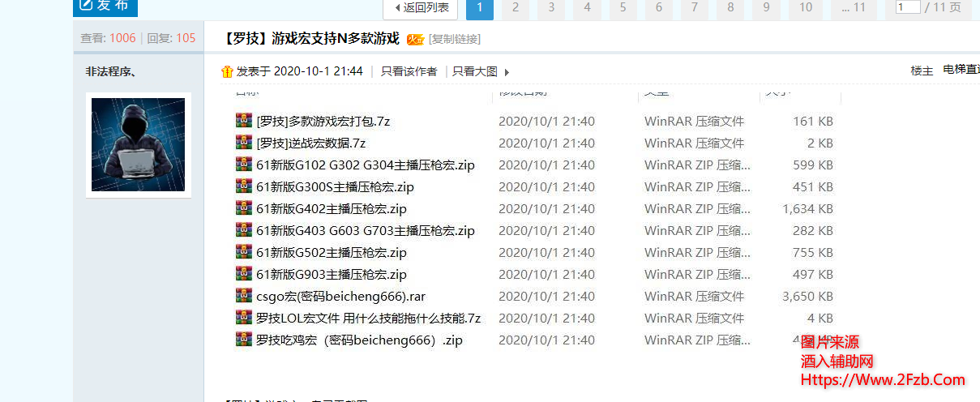Click the archive icon for 61新版G403 G603 G703主播压枪宏.zip
This screenshot has width=980, height=402.
(244, 229)
